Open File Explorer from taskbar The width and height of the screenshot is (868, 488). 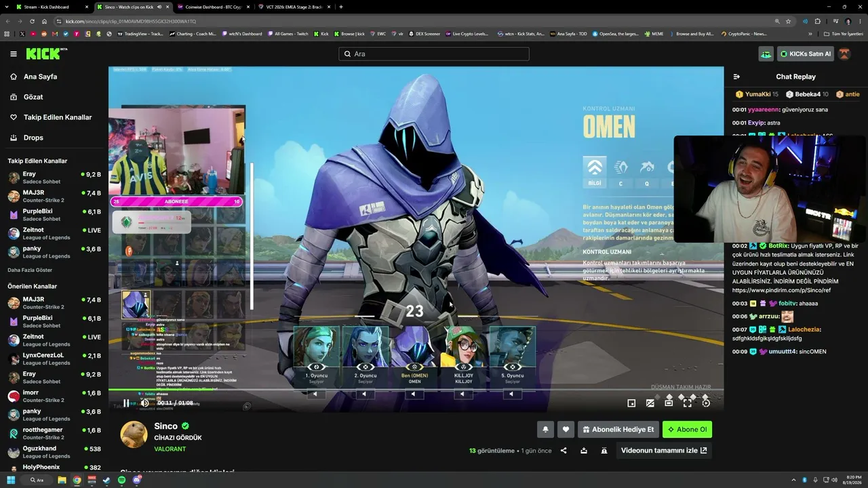[62, 480]
